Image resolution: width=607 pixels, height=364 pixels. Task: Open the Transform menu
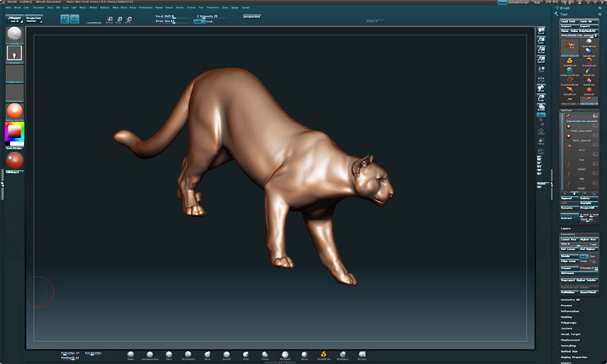[212, 8]
